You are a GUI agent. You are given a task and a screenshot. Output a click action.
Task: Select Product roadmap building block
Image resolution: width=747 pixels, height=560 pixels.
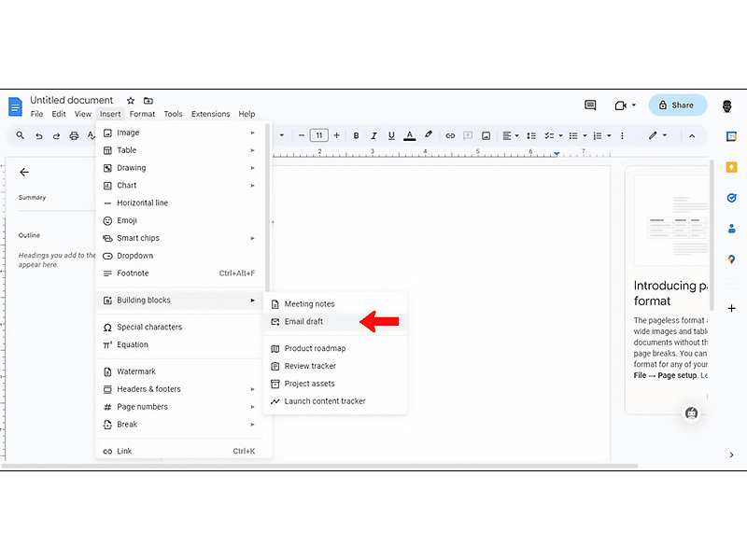point(335,348)
